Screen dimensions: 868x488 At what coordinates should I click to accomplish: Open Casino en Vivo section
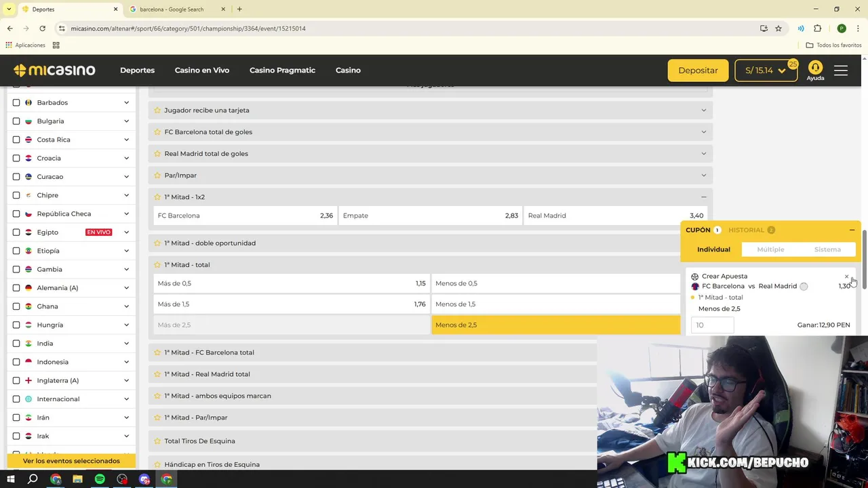[x=202, y=70]
